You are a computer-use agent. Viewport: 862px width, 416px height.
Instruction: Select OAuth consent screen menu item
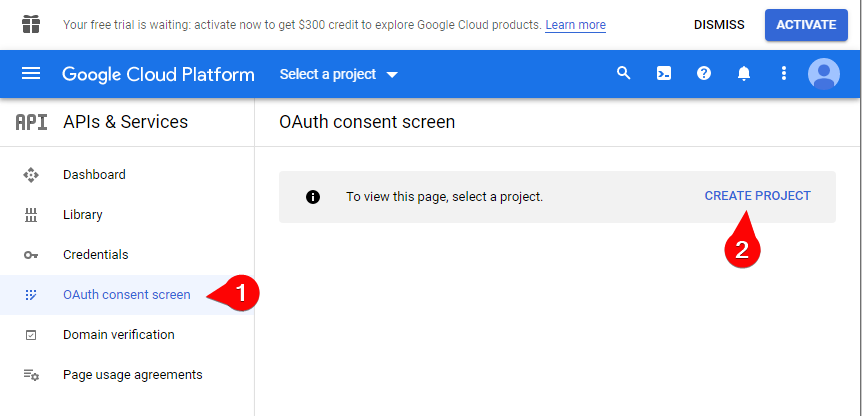[x=126, y=295]
